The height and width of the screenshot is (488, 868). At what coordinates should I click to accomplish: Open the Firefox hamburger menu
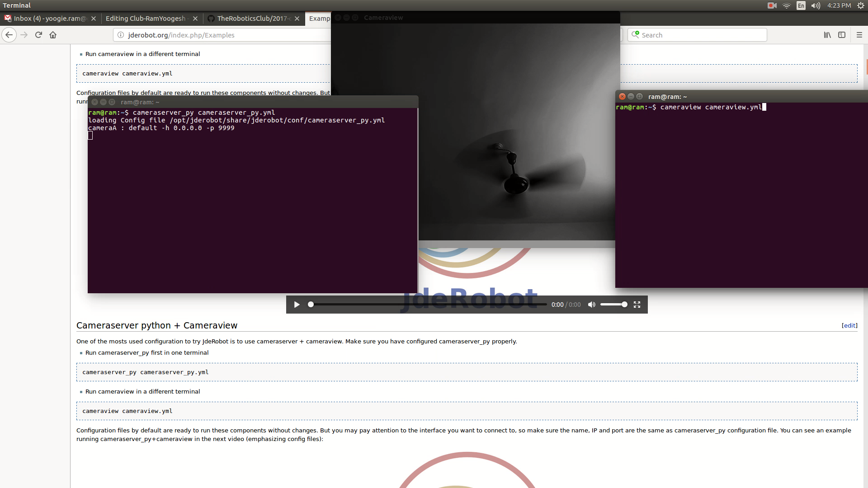tap(859, 35)
